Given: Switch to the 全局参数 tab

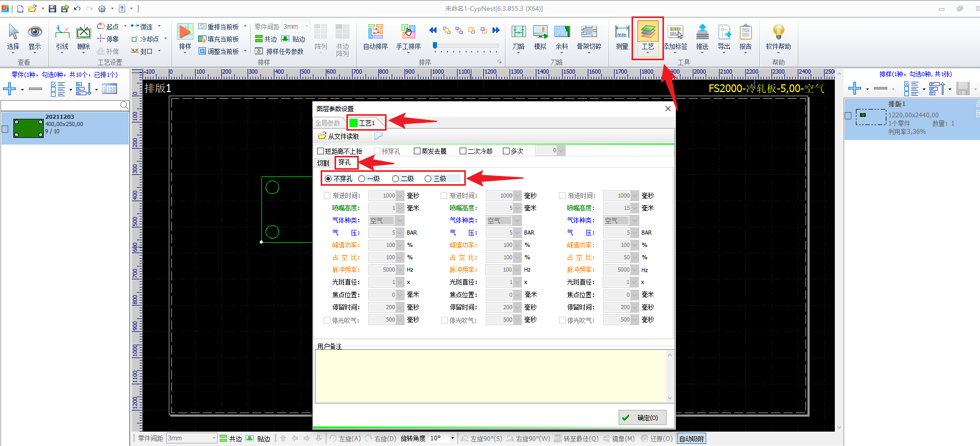Looking at the screenshot, I should (x=328, y=123).
